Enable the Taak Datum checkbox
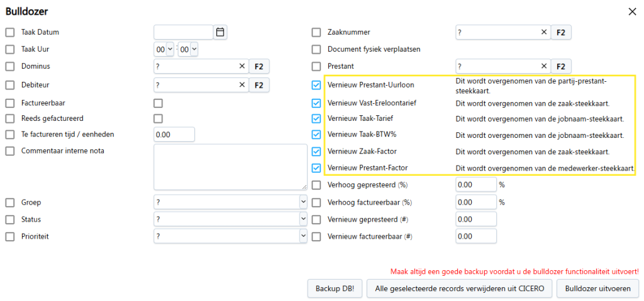Viewport: 644px width, 301px height. click(10, 32)
